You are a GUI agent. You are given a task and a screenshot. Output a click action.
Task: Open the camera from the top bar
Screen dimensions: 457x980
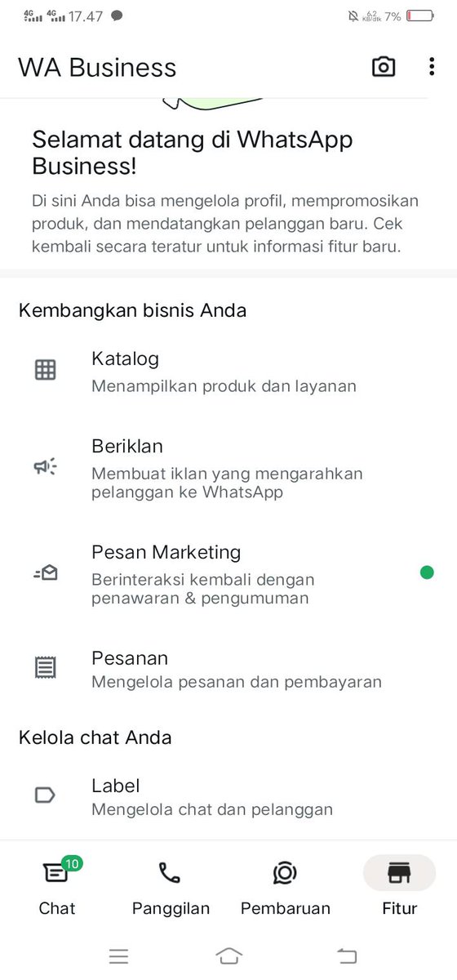(384, 67)
